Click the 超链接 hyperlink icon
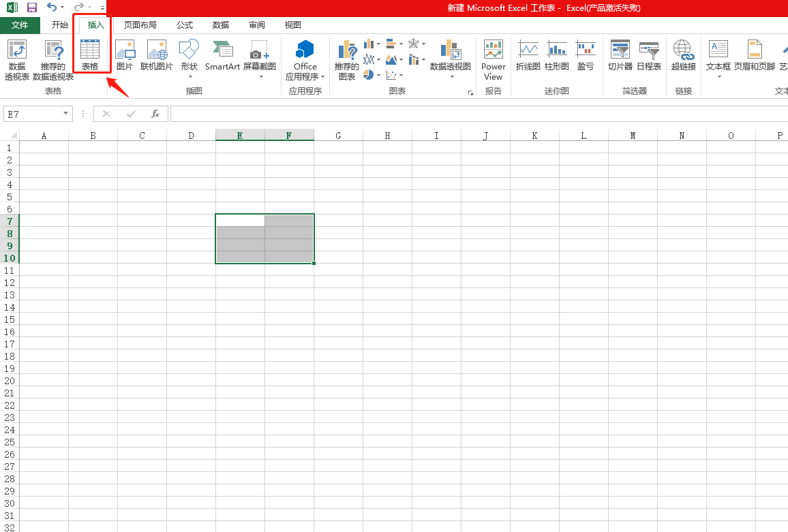This screenshot has height=532, width=788. click(x=683, y=54)
